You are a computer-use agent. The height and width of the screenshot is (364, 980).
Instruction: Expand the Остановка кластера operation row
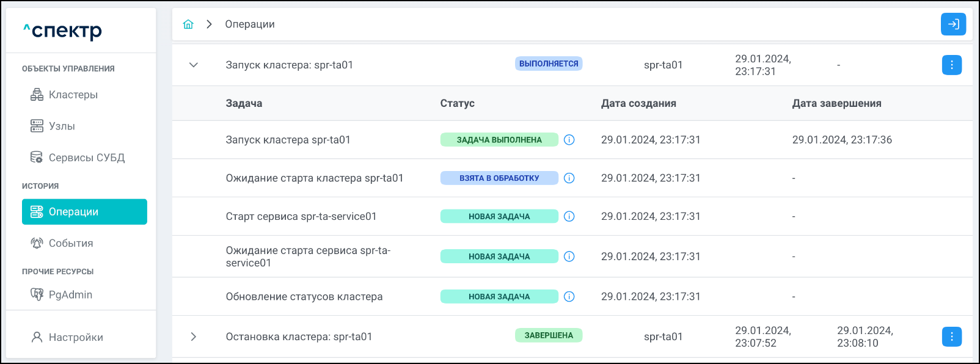194,337
